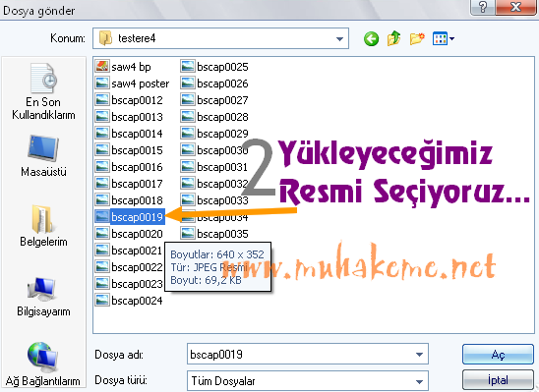Select image file bscap0029
Viewport: 539px width, 392px height.
point(214,134)
